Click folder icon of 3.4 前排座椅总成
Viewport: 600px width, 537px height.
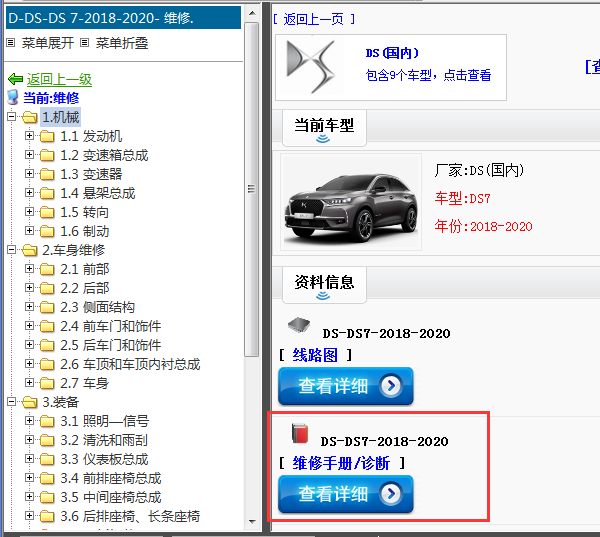tap(47, 478)
